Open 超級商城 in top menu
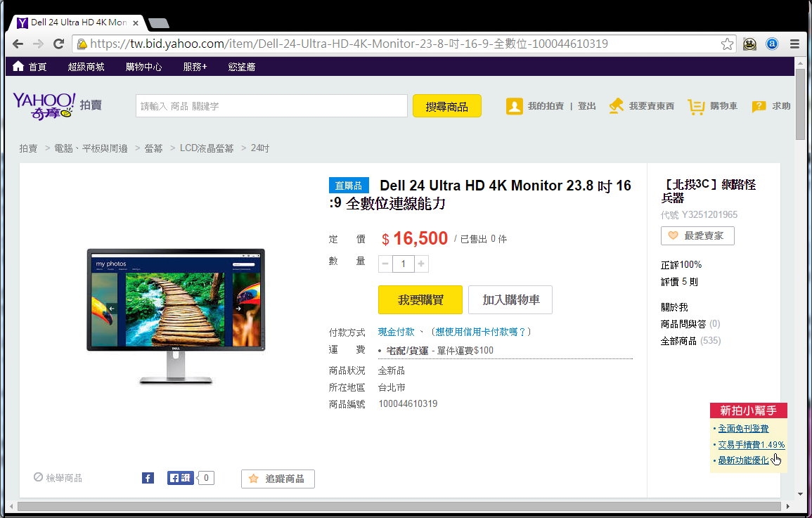The width and height of the screenshot is (812, 518). point(86,67)
